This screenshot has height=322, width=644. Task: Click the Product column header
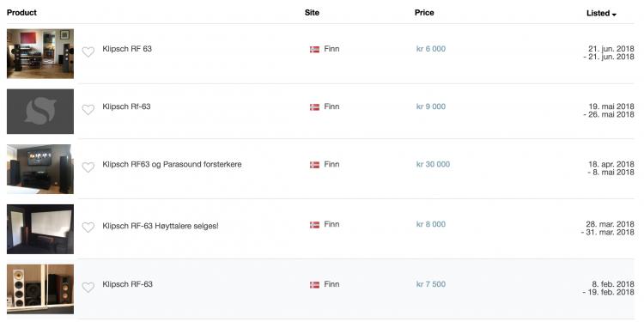click(x=21, y=13)
